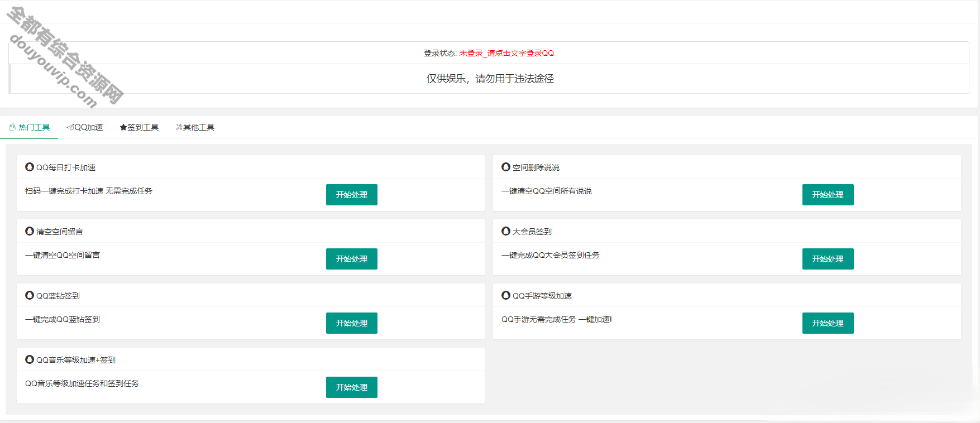Start processing QQ每日打卡加速

352,195
